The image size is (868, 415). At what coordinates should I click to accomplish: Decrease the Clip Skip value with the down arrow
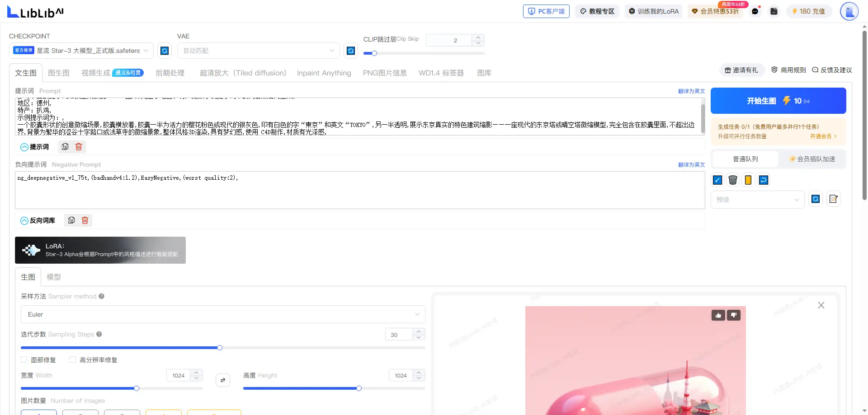click(x=478, y=43)
